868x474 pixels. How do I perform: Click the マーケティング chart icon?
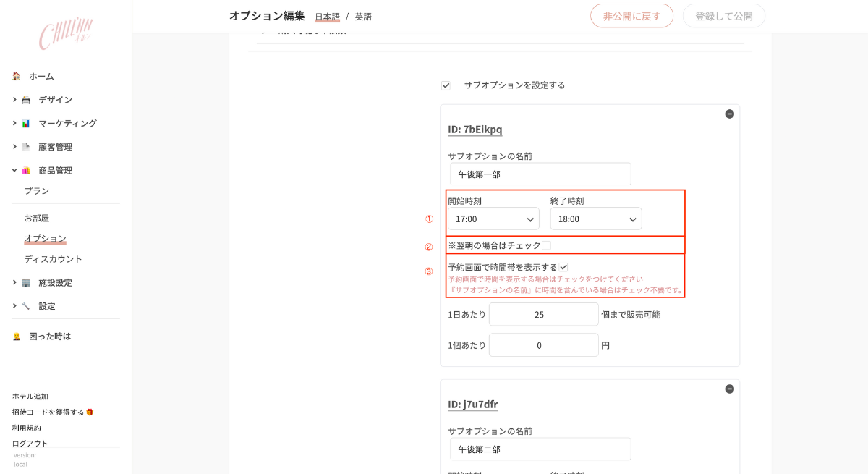[26, 123]
